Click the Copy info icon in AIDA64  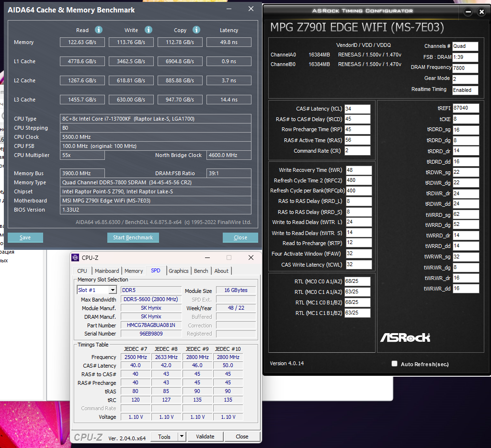[196, 30]
